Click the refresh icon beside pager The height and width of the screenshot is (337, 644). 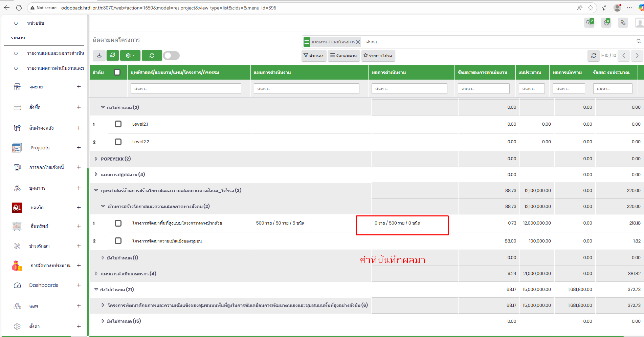(x=593, y=56)
